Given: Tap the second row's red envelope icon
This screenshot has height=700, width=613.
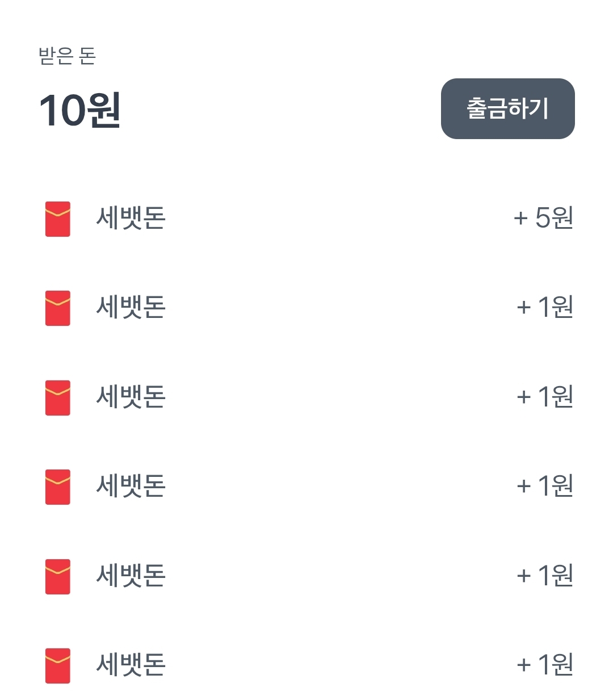Looking at the screenshot, I should tap(58, 308).
